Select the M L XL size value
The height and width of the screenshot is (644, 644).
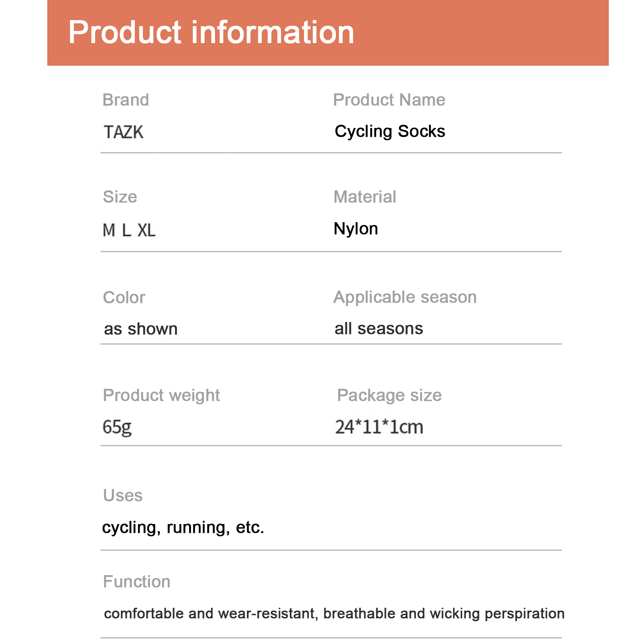click(x=129, y=230)
